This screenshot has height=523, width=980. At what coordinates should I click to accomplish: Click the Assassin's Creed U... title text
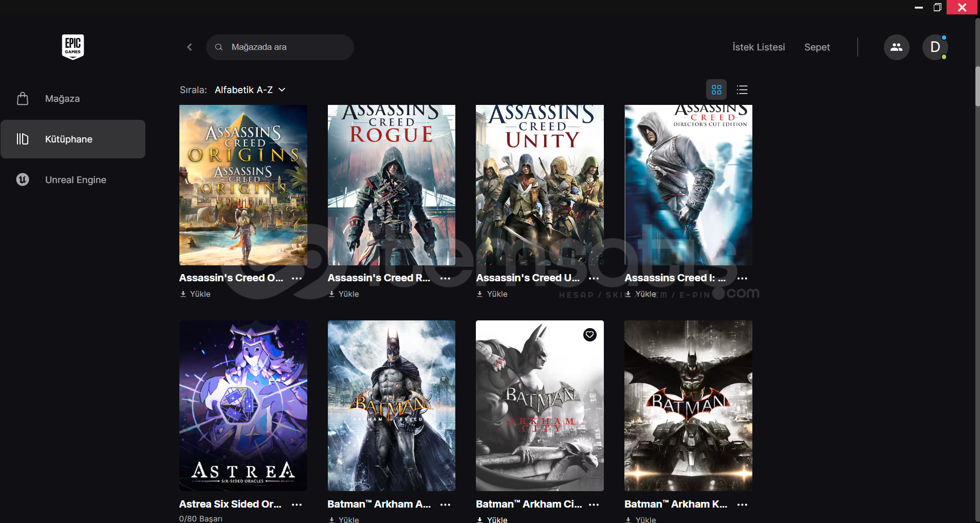[528, 278]
